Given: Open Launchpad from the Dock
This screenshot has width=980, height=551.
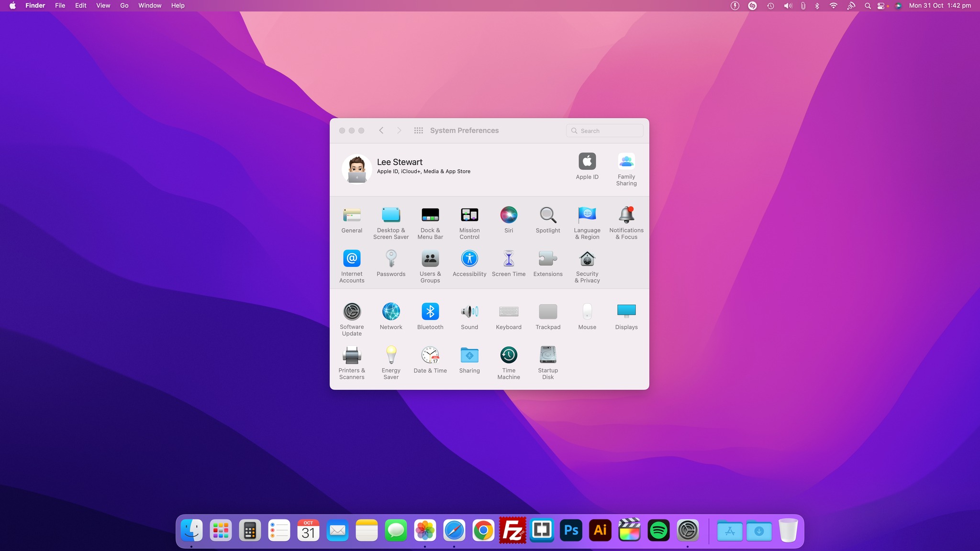Looking at the screenshot, I should (221, 530).
